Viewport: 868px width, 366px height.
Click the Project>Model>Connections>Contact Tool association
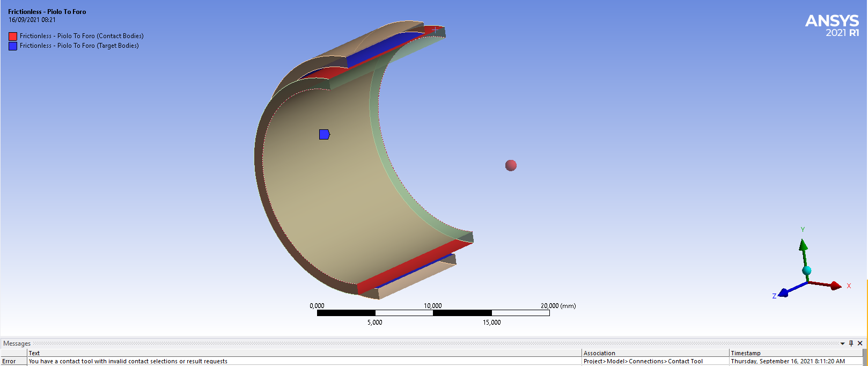click(643, 361)
